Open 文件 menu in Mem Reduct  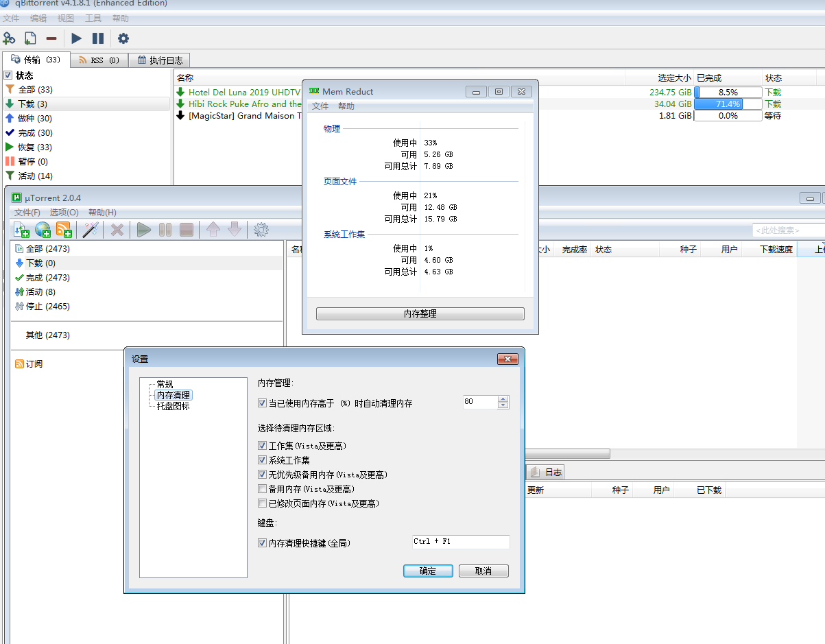tap(320, 106)
